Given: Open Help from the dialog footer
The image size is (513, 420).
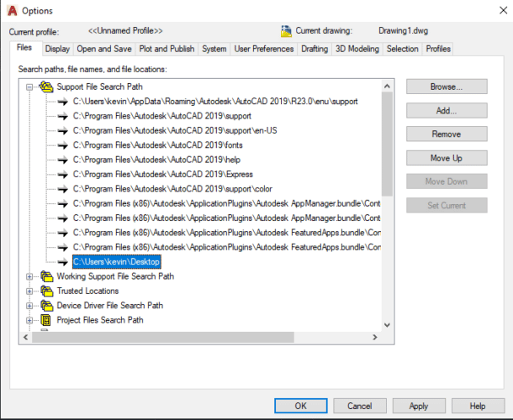Looking at the screenshot, I should [x=478, y=406].
